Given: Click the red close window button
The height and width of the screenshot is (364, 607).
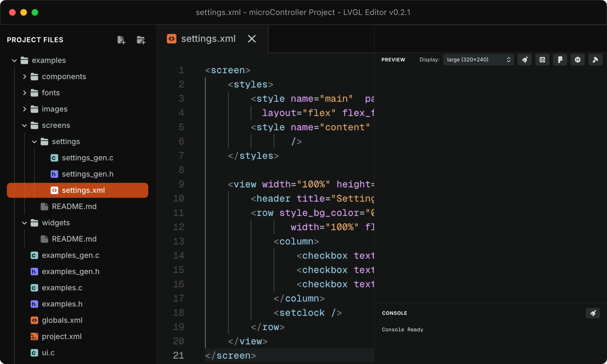Looking at the screenshot, I should (x=12, y=12).
